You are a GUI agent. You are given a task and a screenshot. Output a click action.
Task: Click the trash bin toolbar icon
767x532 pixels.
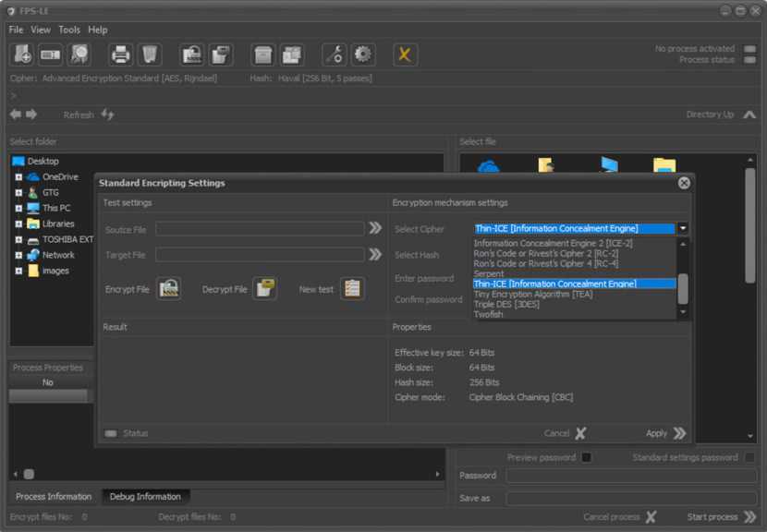click(x=150, y=54)
